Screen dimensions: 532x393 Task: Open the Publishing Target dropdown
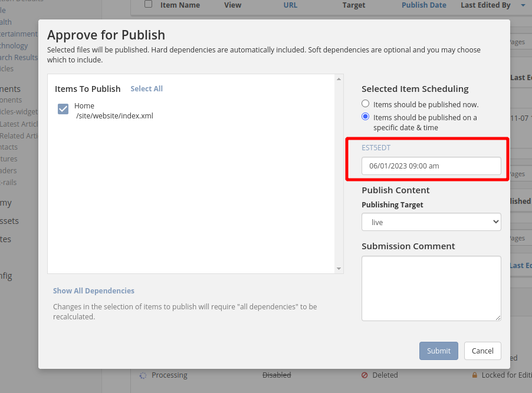click(431, 222)
